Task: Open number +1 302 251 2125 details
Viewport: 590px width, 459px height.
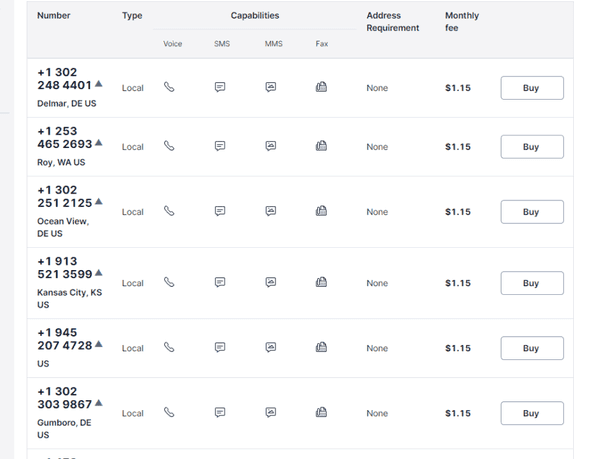Action: pos(65,196)
